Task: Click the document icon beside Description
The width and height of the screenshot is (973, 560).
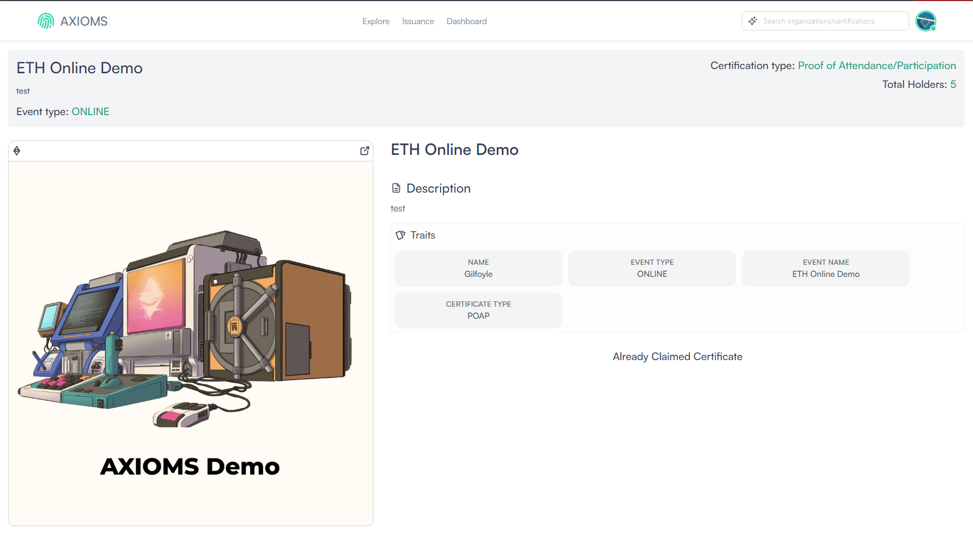Action: [396, 187]
